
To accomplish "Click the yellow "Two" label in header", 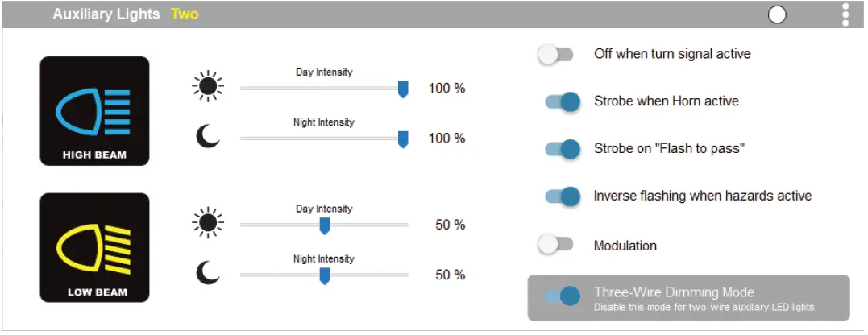I will (x=185, y=14).
